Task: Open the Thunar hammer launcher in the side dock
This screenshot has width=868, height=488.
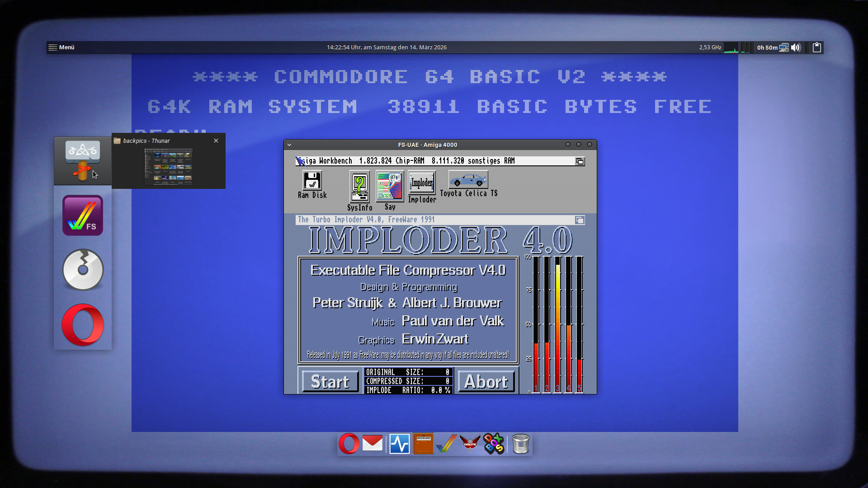Action: click(x=83, y=161)
